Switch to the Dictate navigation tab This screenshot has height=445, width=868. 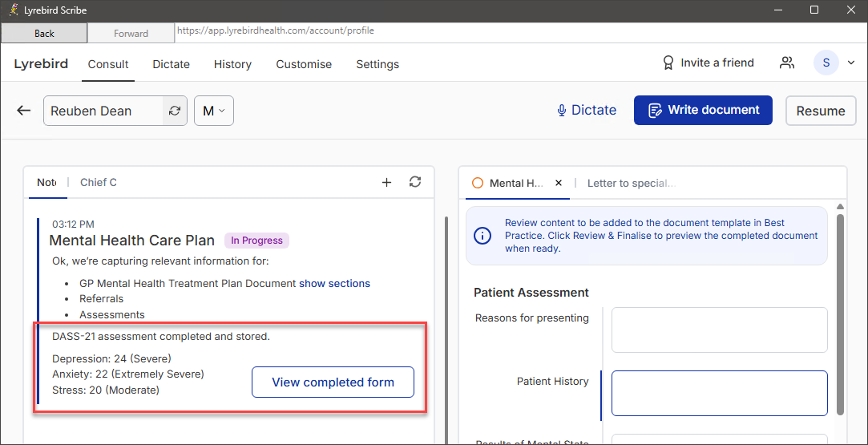tap(171, 64)
